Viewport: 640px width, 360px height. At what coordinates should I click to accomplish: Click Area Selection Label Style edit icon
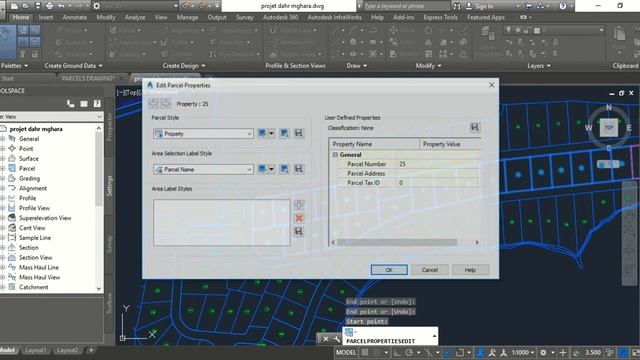(x=262, y=169)
